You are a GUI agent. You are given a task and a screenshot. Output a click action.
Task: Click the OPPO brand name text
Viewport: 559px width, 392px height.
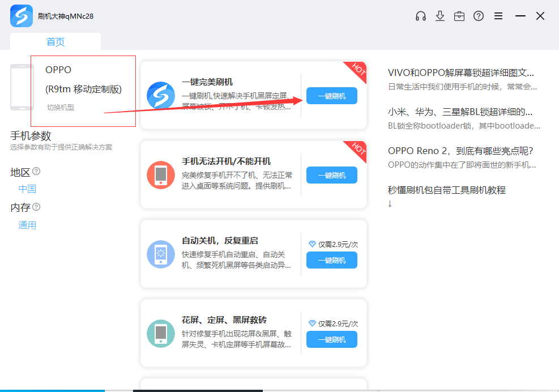pyautogui.click(x=58, y=70)
